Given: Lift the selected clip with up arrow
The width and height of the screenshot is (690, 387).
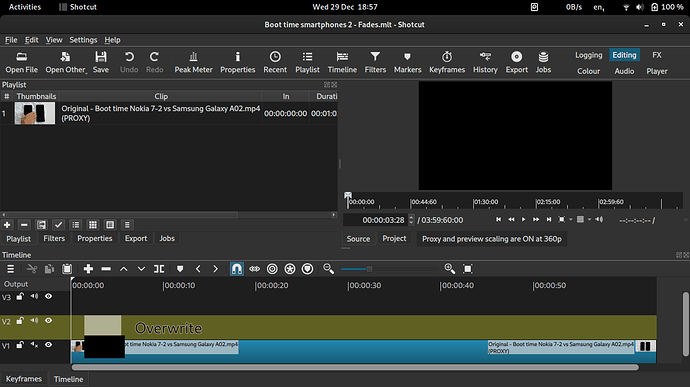Looking at the screenshot, I should pos(124,269).
